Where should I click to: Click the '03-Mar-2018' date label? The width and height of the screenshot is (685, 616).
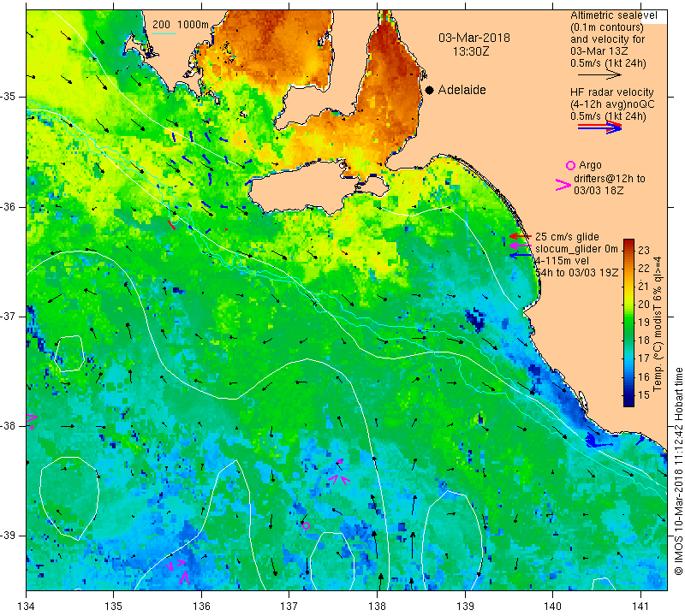474,38
